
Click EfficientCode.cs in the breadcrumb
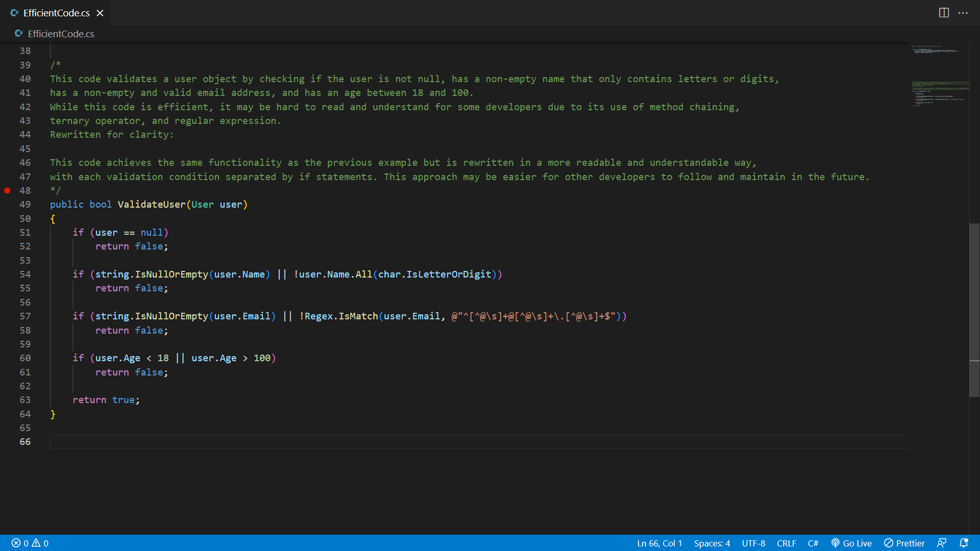pyautogui.click(x=61, y=34)
